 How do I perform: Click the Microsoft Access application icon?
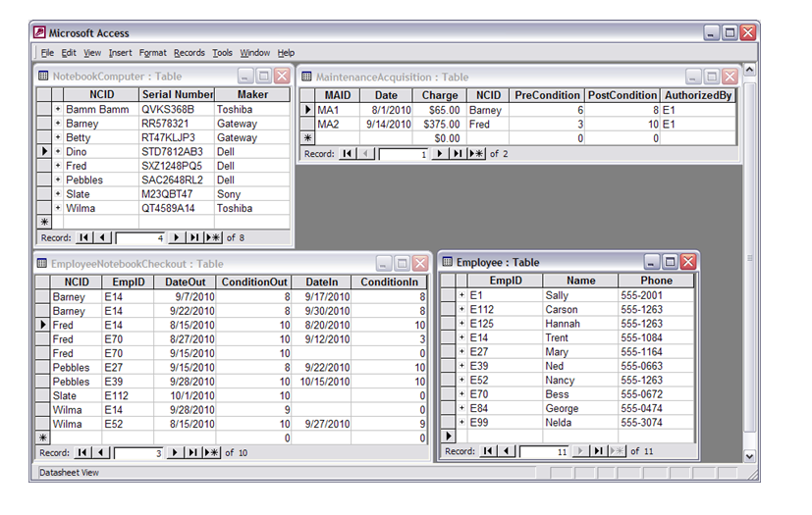[x=39, y=32]
